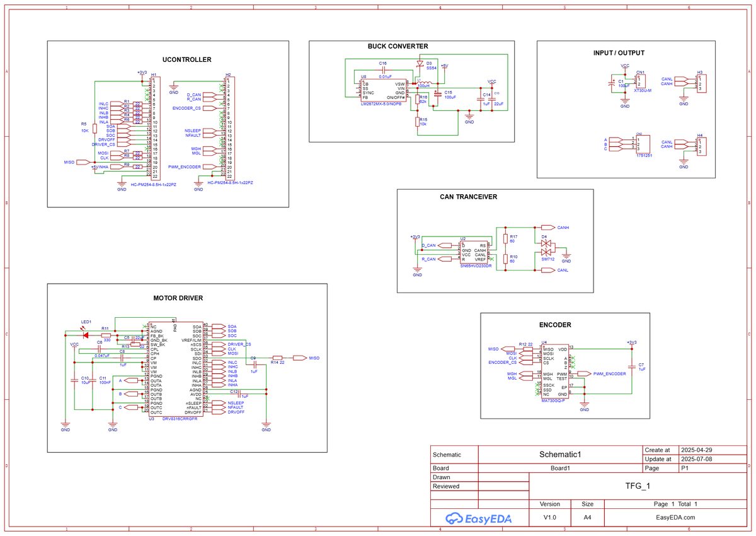This screenshot has width=756, height=536.
Task: Select the H4 connector symbol
Action: [x=702, y=146]
